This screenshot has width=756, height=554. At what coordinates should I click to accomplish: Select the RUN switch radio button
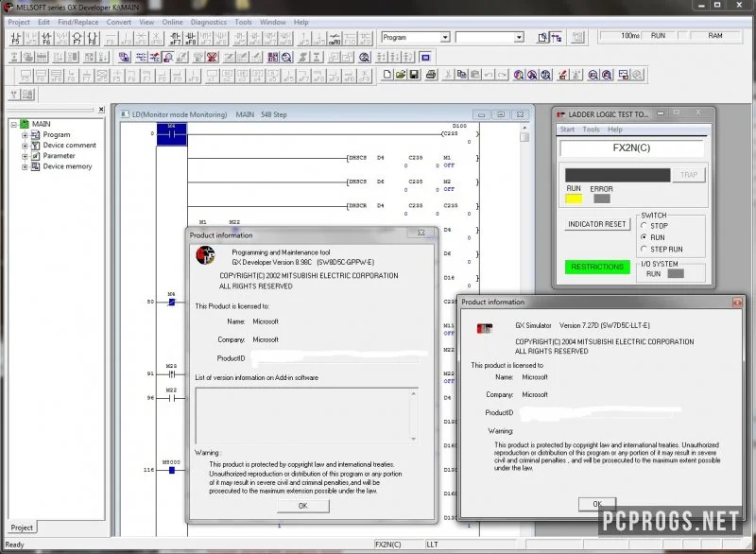pos(644,237)
